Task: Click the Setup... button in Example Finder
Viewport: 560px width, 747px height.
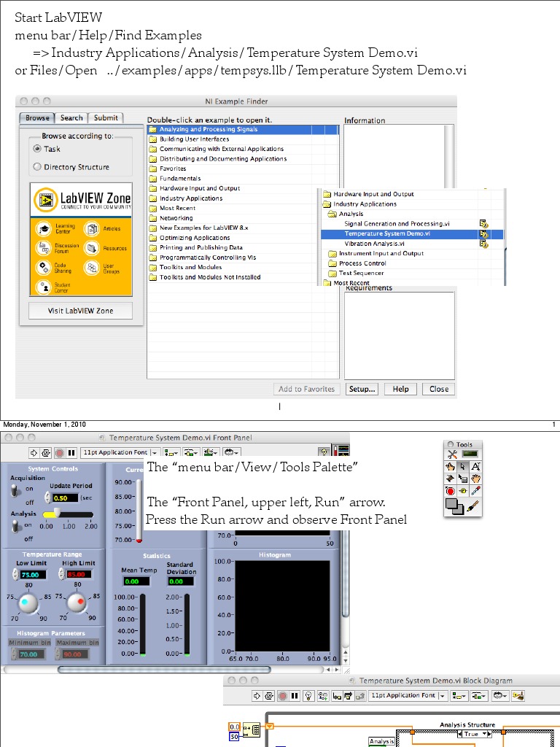Action: click(362, 390)
